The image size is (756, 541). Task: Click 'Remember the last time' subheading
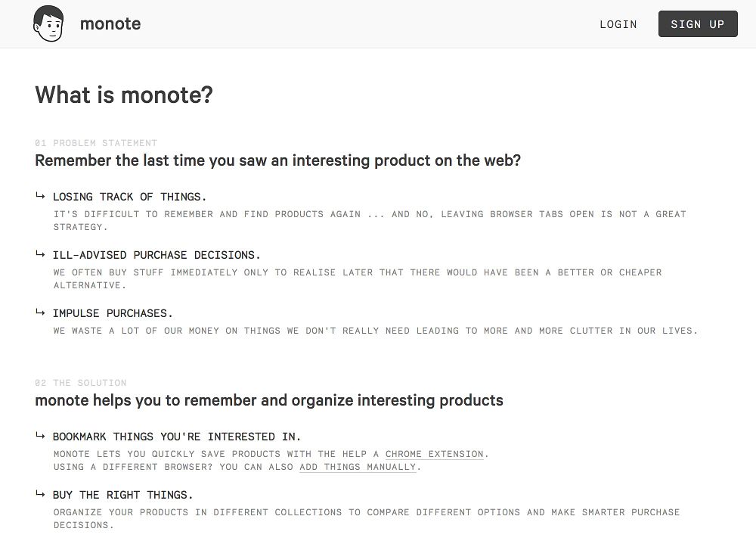(277, 160)
